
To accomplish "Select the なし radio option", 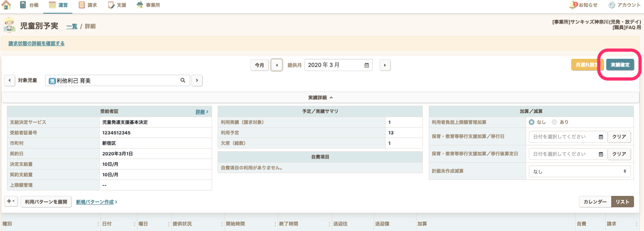I will pyautogui.click(x=532, y=122).
